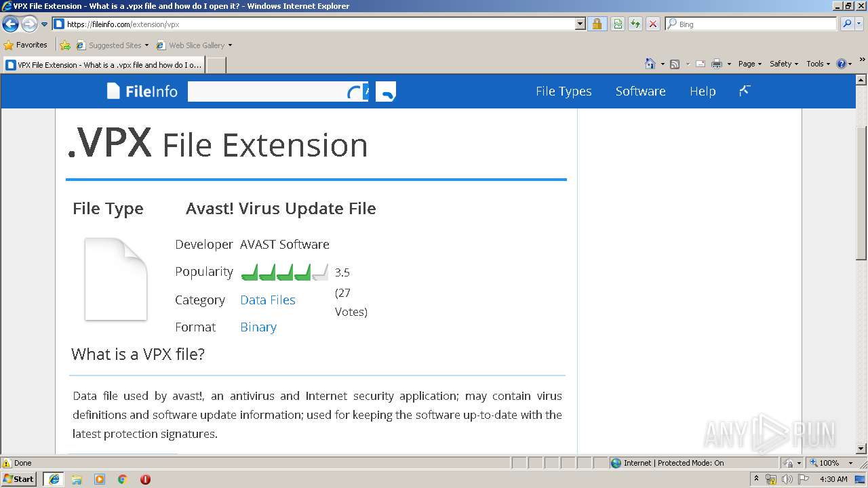
Task: Open the Binary format link
Action: (258, 327)
